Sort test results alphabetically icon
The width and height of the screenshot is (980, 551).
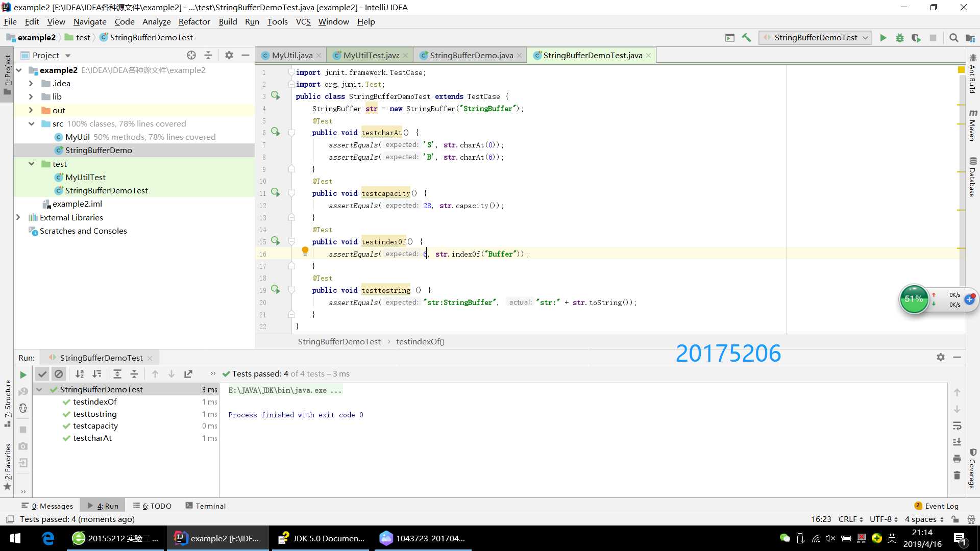(80, 374)
